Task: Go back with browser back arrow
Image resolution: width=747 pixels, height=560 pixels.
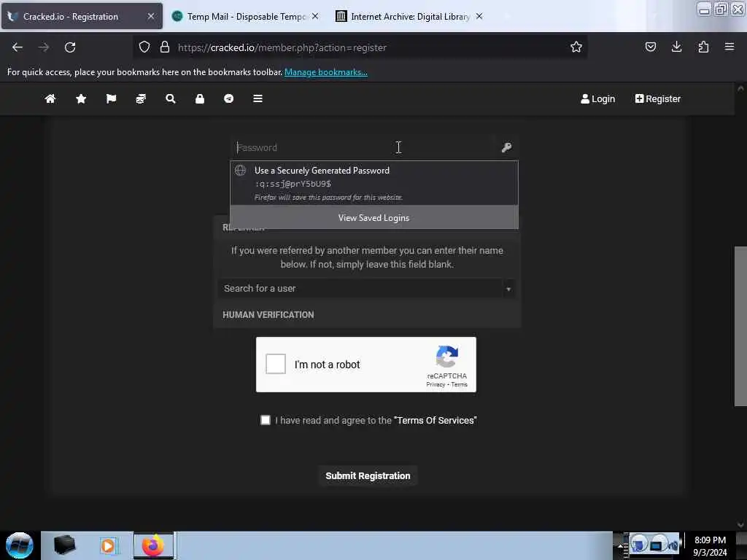Action: 18,47
